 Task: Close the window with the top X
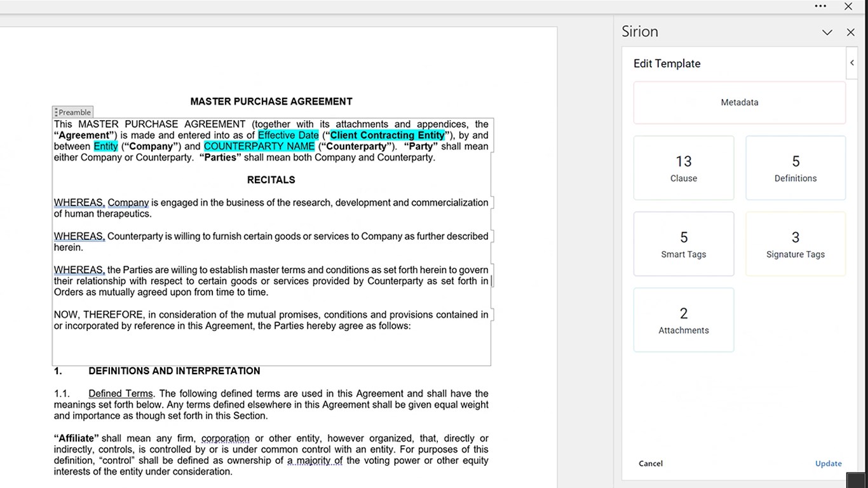tap(848, 6)
